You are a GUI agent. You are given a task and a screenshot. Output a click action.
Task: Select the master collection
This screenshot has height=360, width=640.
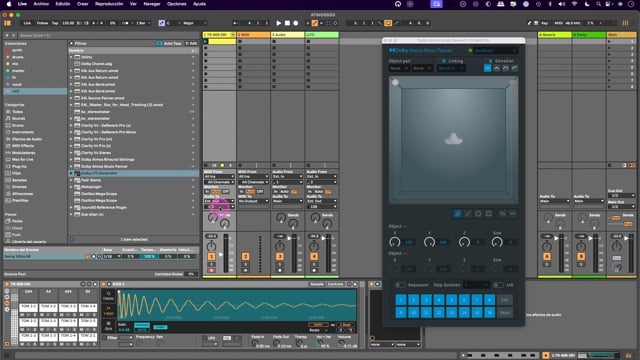click(x=18, y=71)
